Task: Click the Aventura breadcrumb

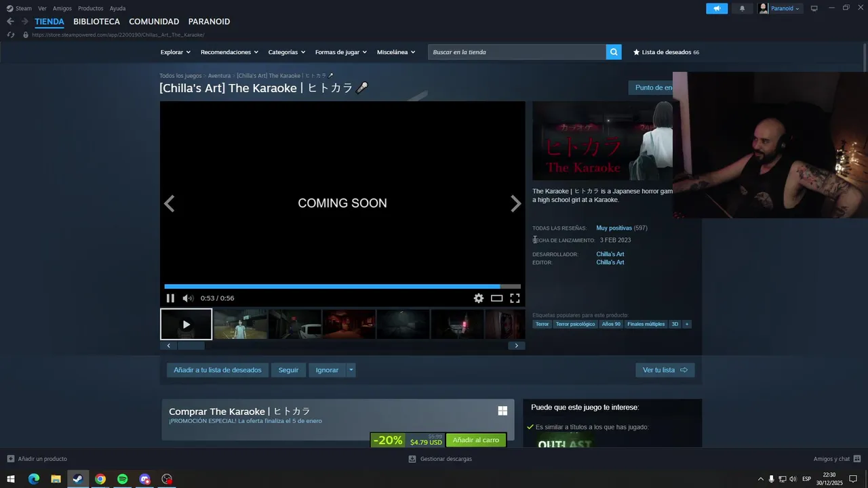Action: coord(219,76)
